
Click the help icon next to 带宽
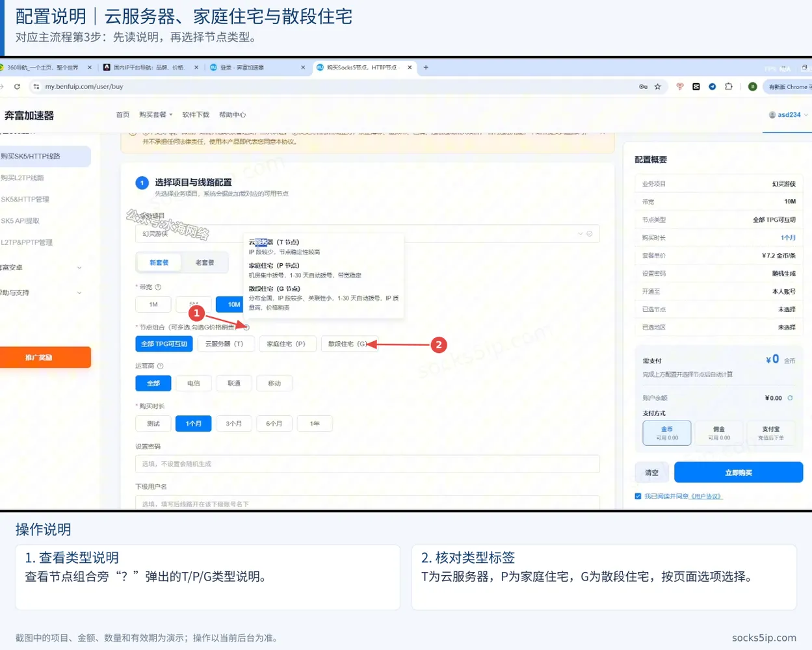click(x=158, y=287)
